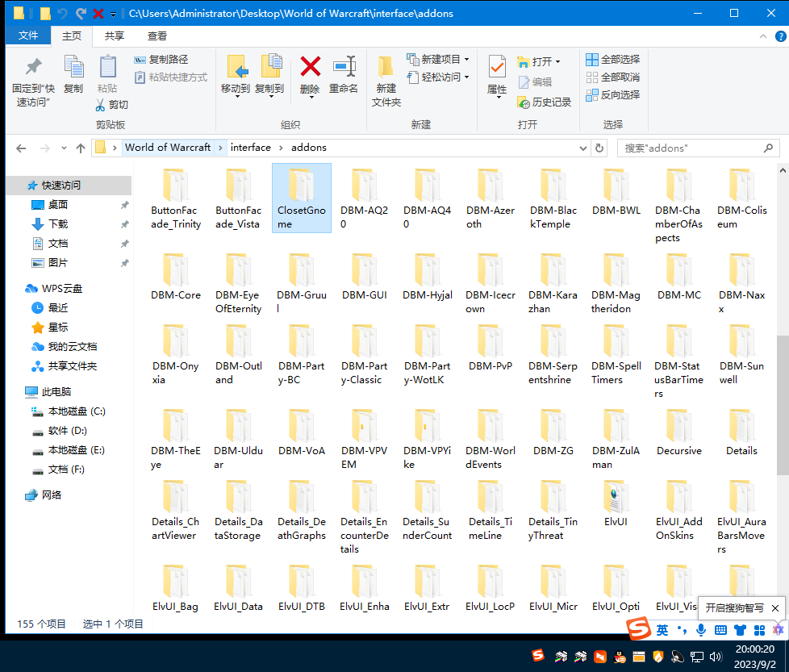Click the New Folder (新建文件夹) icon
789x672 pixels.
tap(386, 67)
